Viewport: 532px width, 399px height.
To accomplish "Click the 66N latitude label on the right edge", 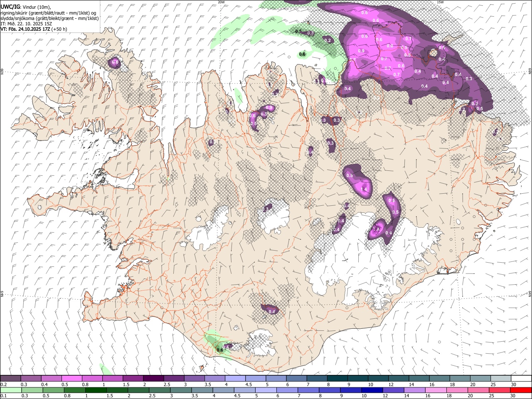I will coord(530,71).
